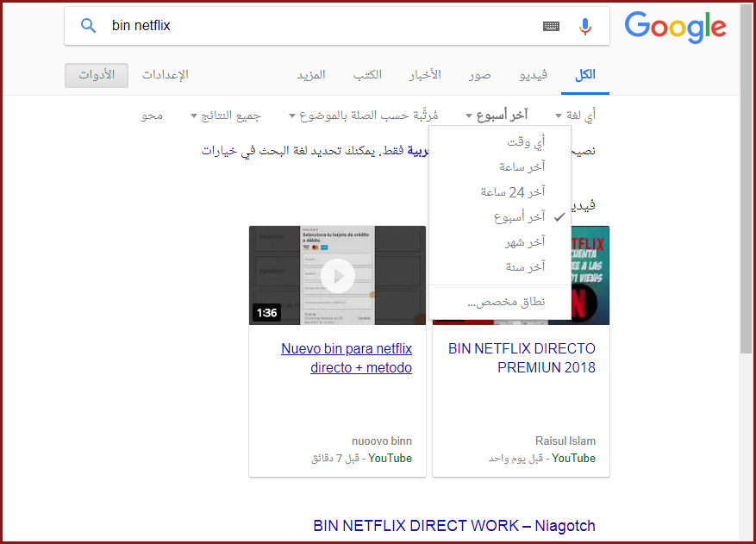Click YouTube label under Raisul Islam
This screenshot has width=756, height=544.
(x=573, y=458)
